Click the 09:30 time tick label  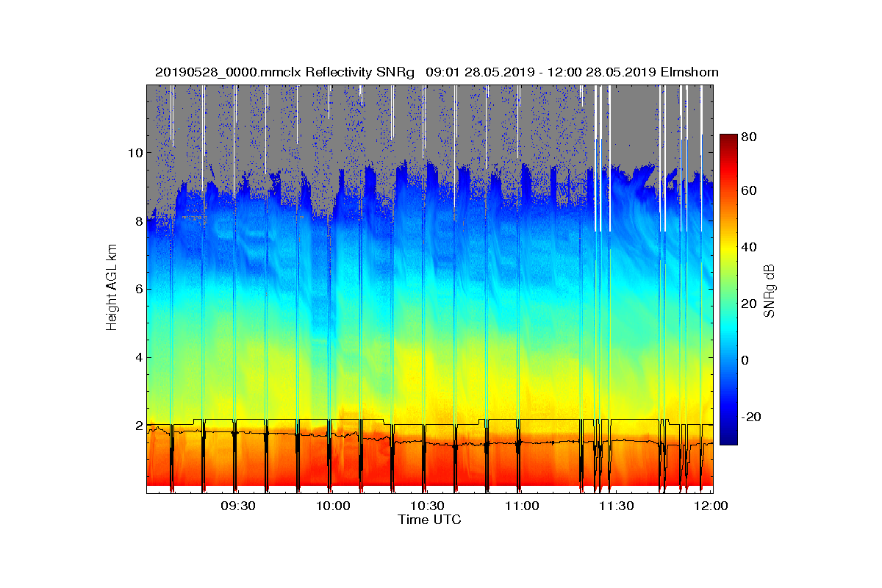tap(238, 506)
